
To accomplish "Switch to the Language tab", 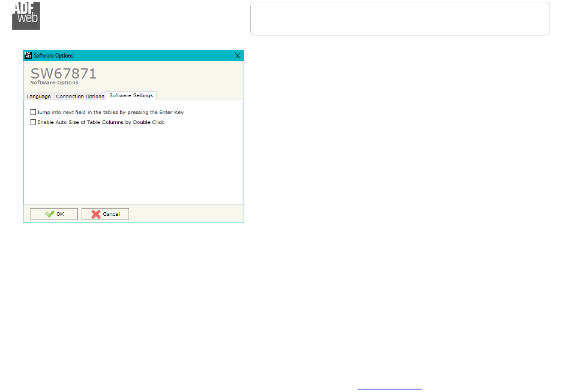I will click(38, 96).
